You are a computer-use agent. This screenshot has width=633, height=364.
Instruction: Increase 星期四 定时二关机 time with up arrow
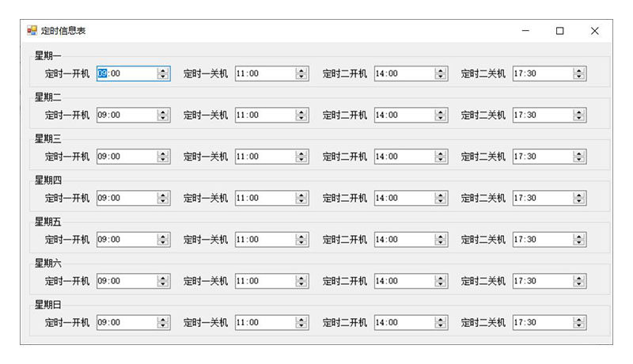(x=579, y=195)
